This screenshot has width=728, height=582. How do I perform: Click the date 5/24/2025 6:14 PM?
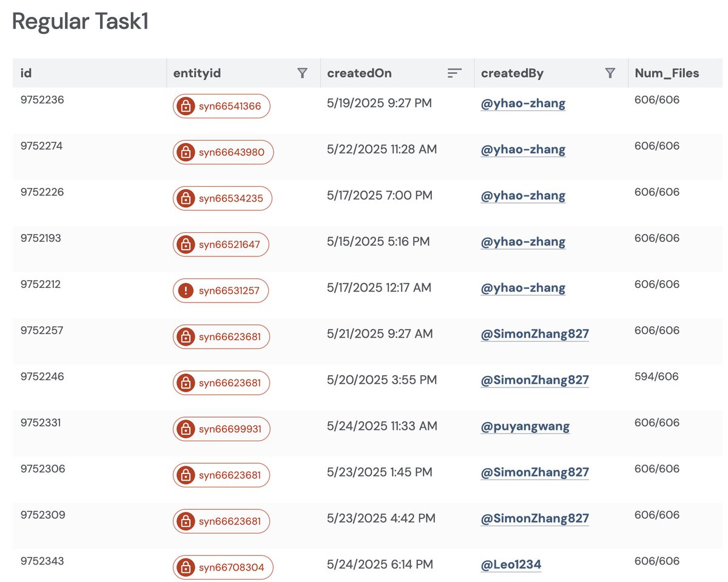380,564
